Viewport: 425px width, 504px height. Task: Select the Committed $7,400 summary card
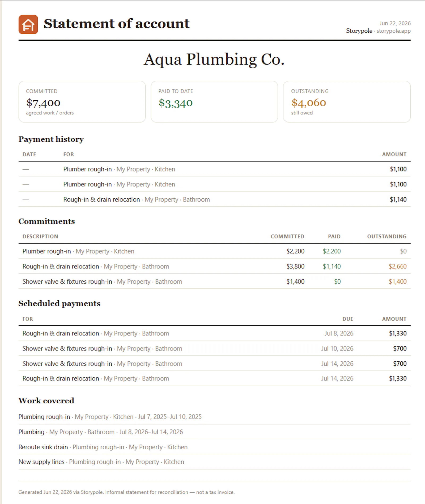tap(82, 102)
